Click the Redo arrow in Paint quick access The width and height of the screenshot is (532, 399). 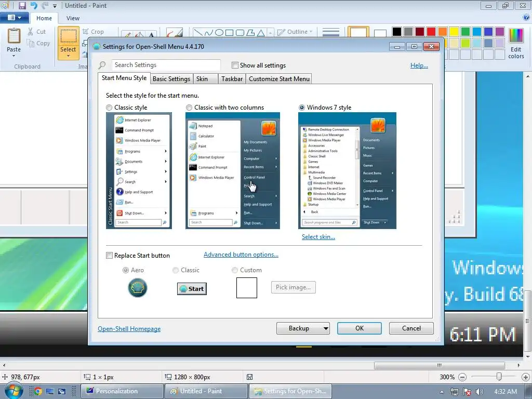(45, 5)
